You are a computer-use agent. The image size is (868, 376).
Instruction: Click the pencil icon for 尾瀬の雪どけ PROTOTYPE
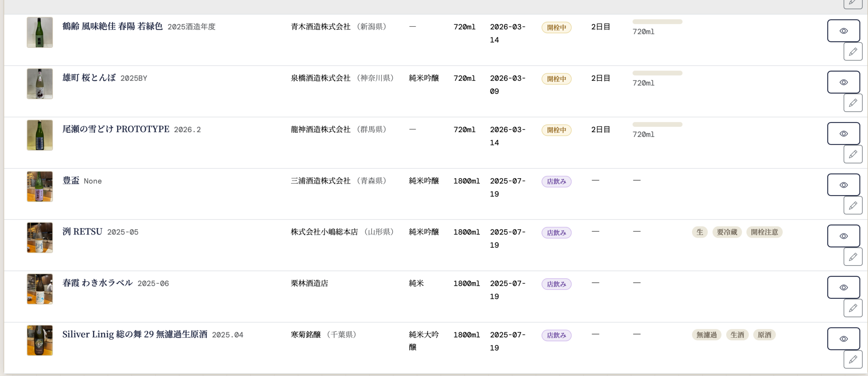click(x=853, y=154)
